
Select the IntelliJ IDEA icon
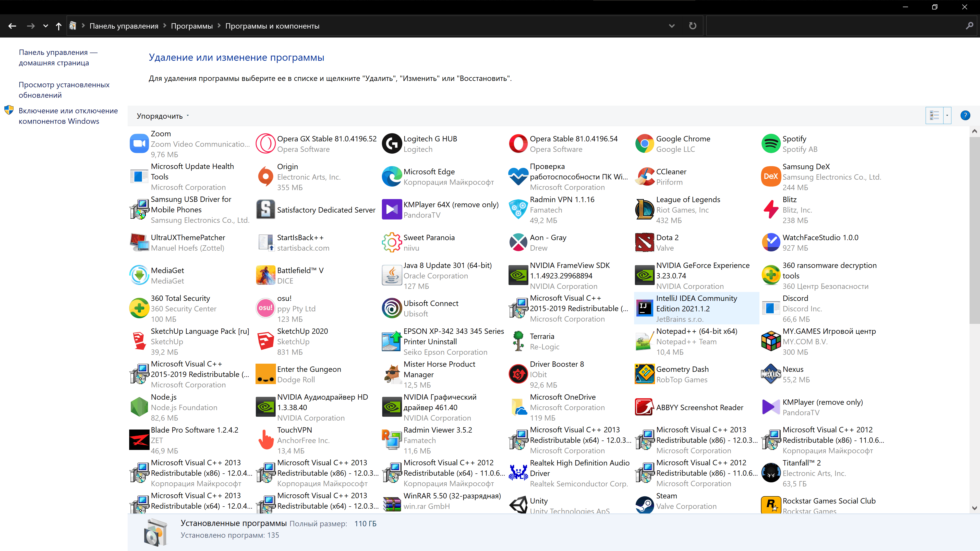[x=645, y=308]
